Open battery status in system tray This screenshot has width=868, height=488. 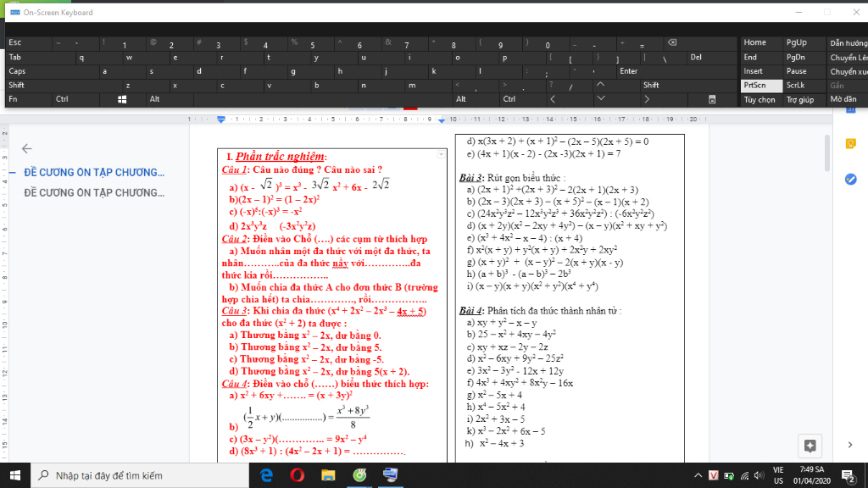(x=729, y=476)
